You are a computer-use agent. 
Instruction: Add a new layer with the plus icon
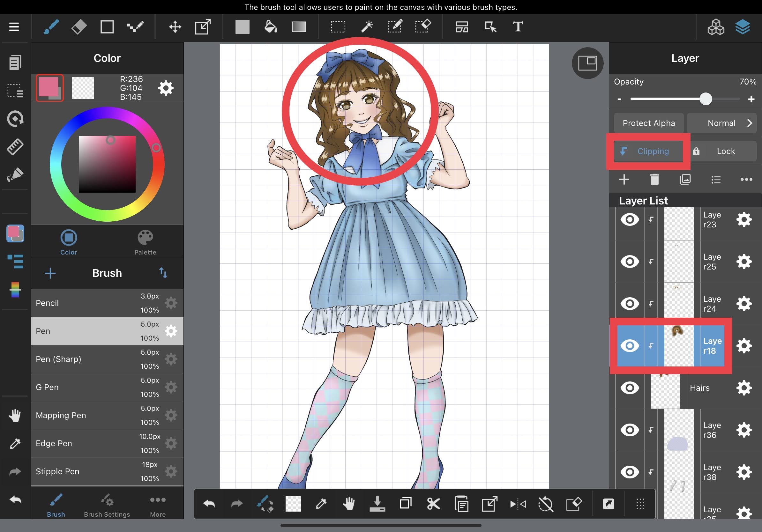coord(624,180)
